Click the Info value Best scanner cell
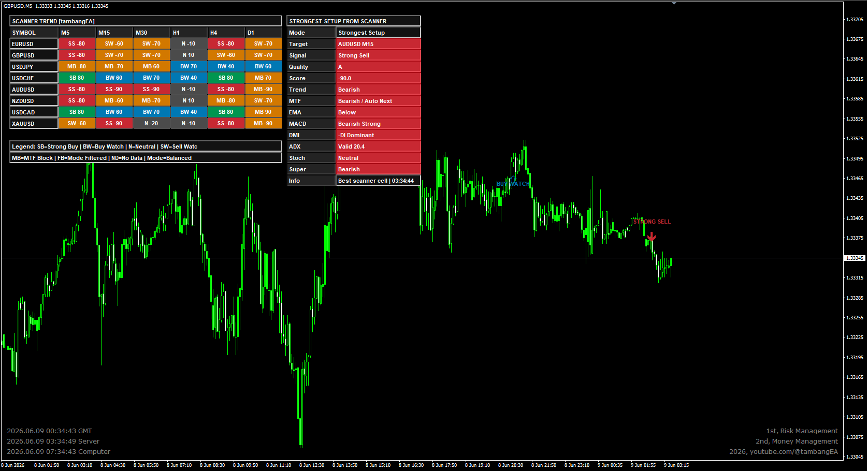Screen dimensions: 868x471 click(x=379, y=181)
